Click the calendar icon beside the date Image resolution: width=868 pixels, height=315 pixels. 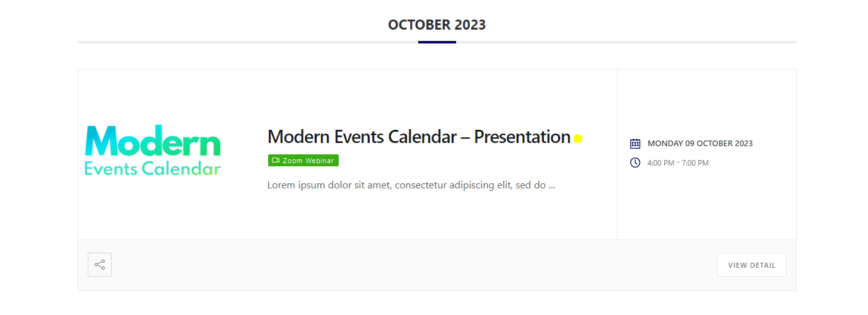click(635, 144)
